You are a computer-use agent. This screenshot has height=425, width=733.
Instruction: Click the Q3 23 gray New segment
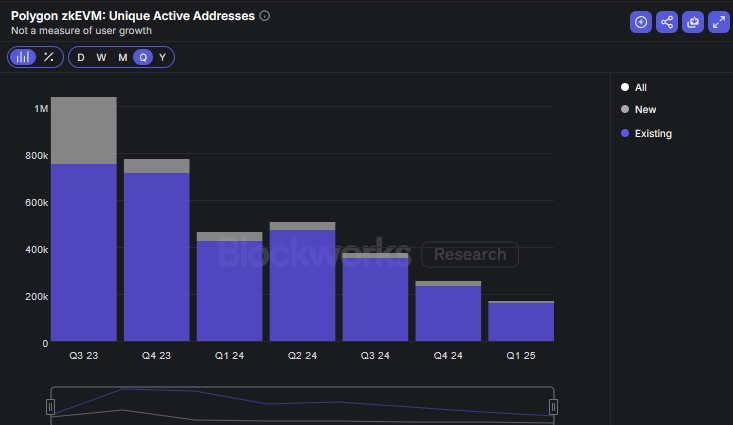tap(84, 130)
